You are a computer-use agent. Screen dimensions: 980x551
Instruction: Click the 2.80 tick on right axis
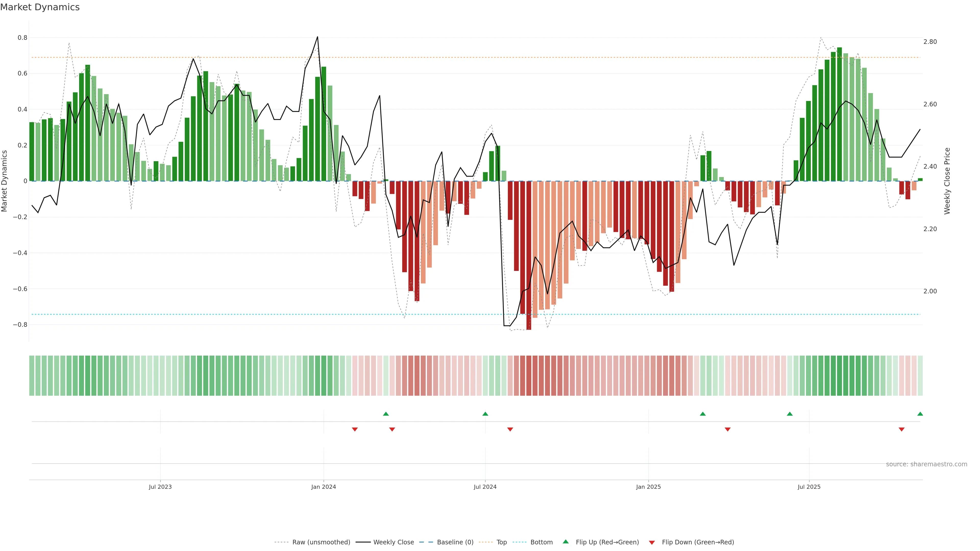pos(930,42)
